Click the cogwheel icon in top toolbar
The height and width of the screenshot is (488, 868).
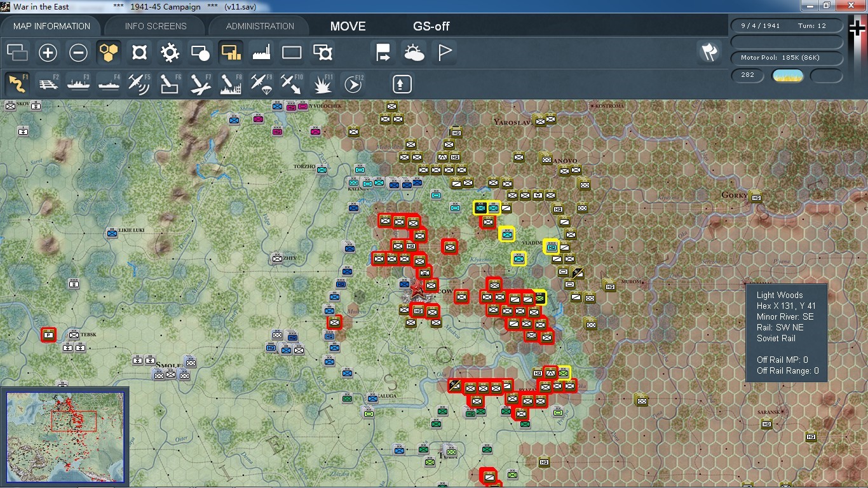(170, 52)
